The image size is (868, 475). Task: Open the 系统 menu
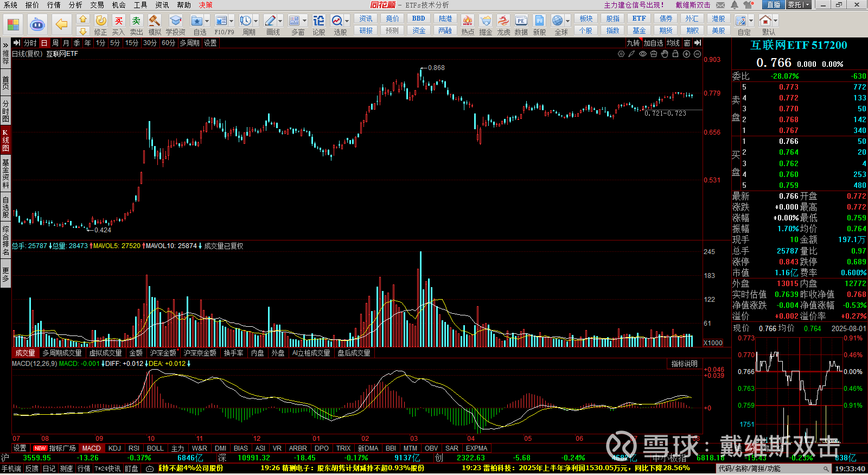point(10,5)
